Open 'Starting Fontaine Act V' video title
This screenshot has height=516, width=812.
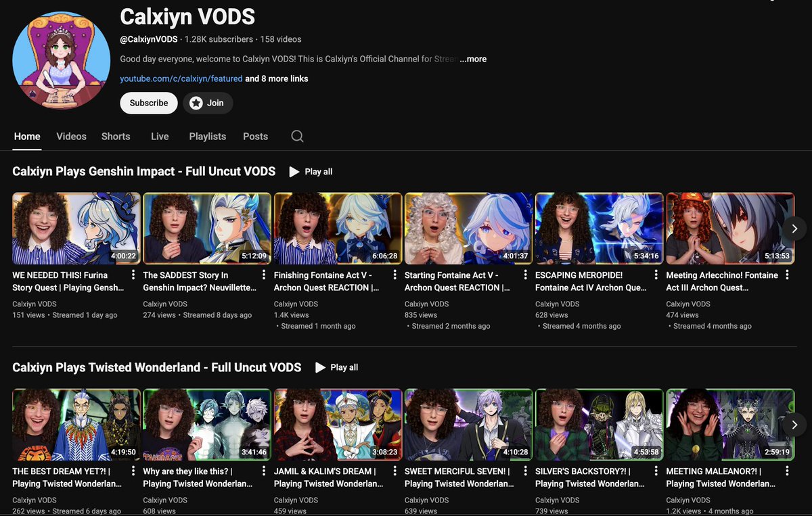[x=457, y=281]
